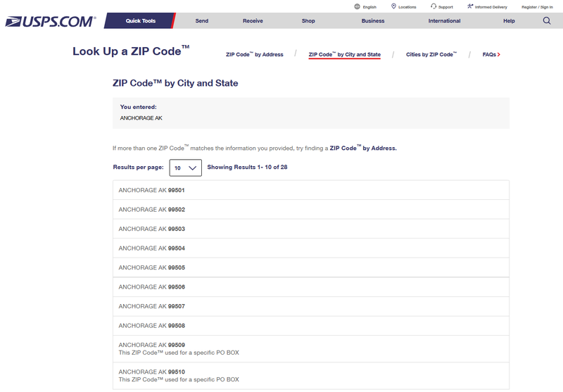Switch to Cities by ZIP Code tab
The height and width of the screenshot is (392, 563).
[x=431, y=55]
